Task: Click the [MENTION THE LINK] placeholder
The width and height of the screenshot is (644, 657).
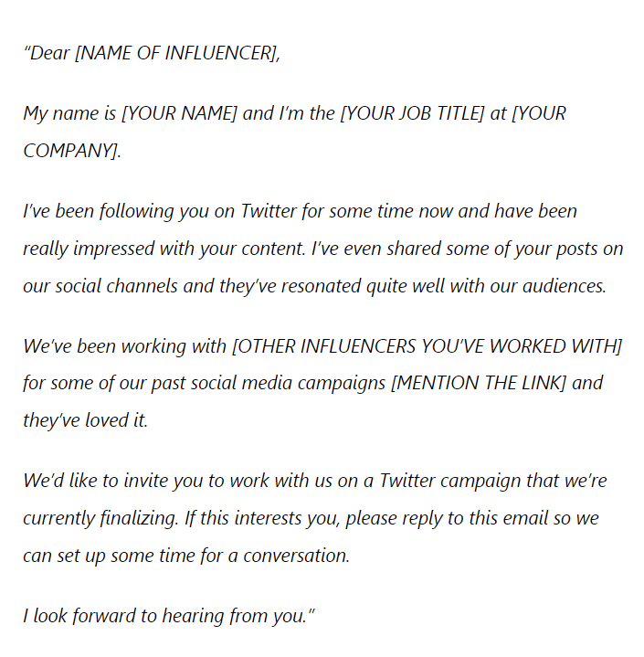Action: click(478, 383)
